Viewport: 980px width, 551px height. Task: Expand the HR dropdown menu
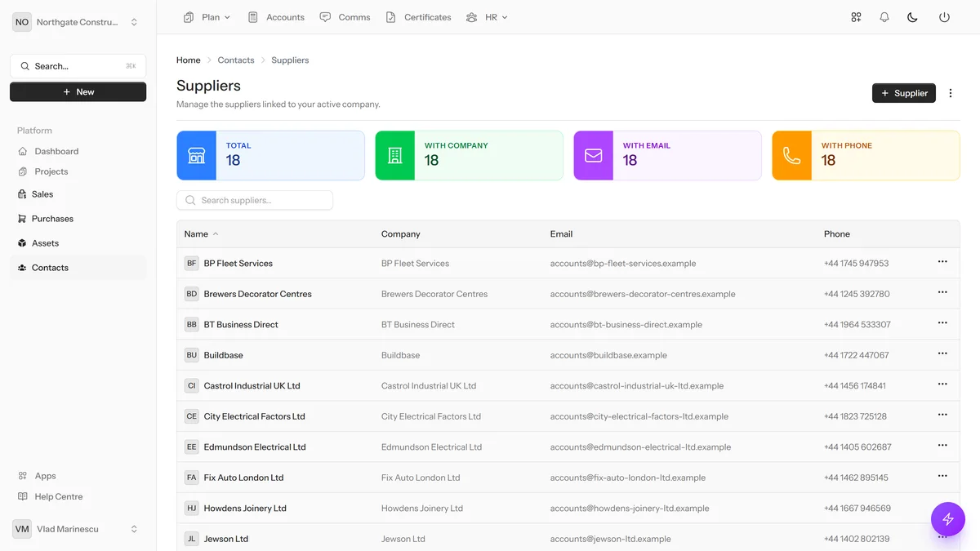487,17
